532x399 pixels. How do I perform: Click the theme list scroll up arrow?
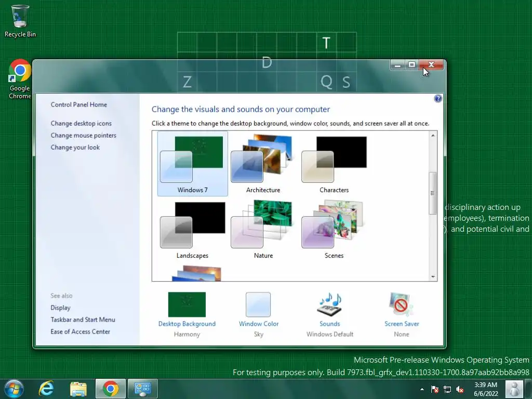433,136
